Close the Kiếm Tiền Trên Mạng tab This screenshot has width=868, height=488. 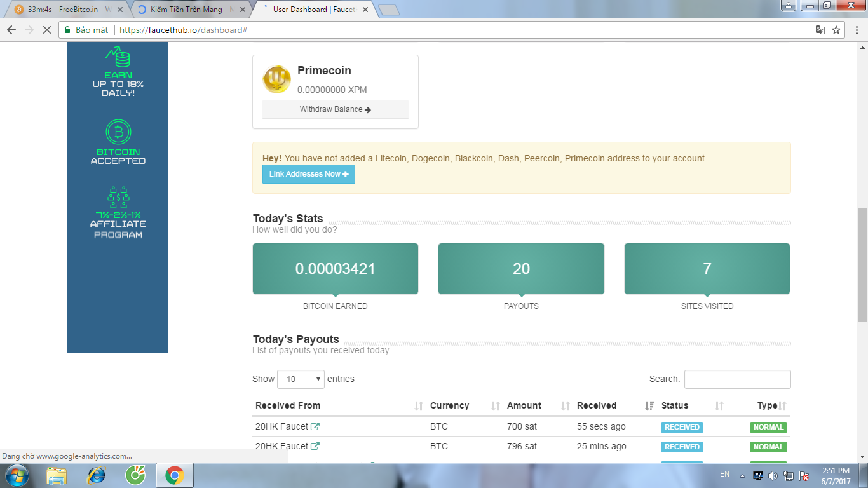pyautogui.click(x=242, y=10)
